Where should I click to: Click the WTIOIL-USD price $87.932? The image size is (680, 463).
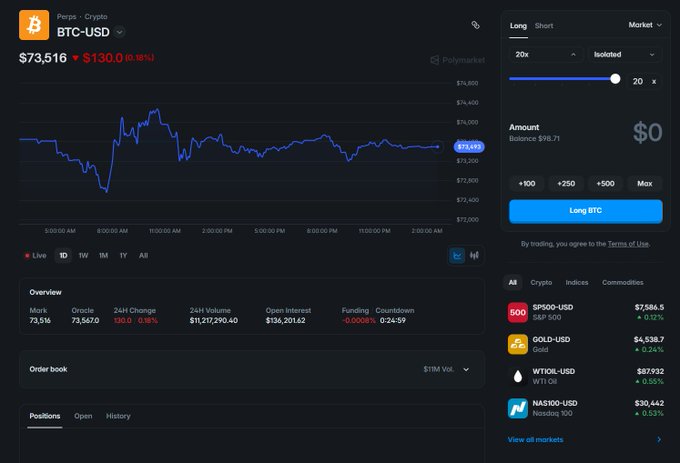[x=651, y=372]
